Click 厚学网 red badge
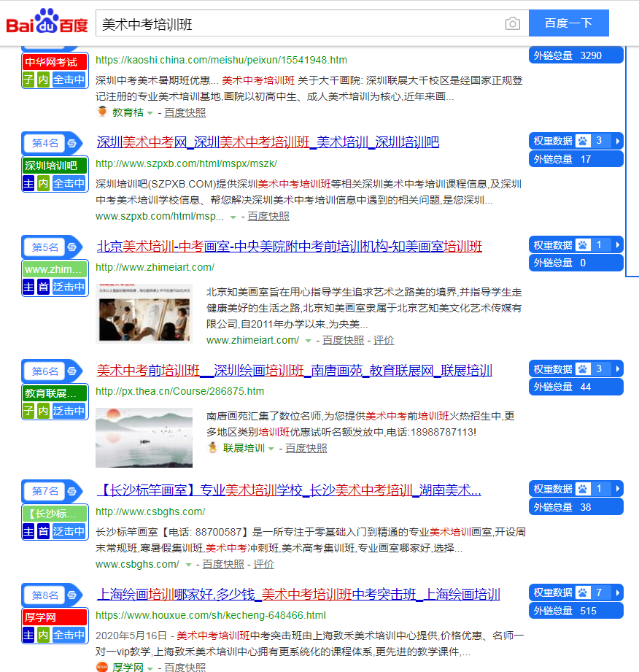This screenshot has width=639, height=672. pos(55,617)
